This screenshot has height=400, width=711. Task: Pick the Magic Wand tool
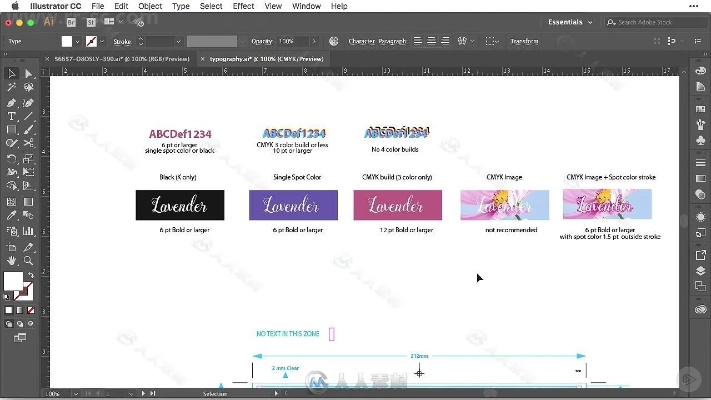click(x=11, y=88)
